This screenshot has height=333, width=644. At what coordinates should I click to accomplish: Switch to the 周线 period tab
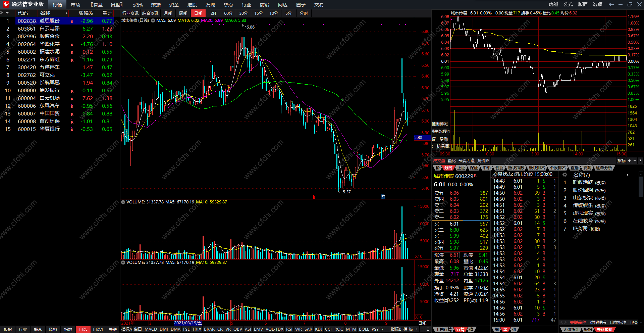[x=183, y=13]
